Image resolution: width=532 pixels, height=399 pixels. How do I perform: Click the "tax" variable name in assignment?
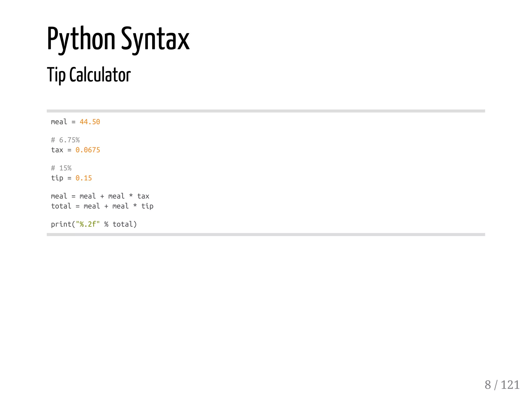click(57, 150)
